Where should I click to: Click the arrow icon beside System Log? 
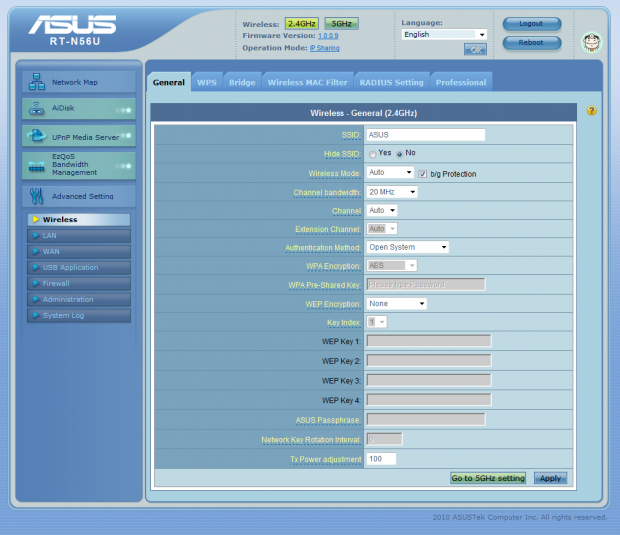pyautogui.click(x=36, y=316)
